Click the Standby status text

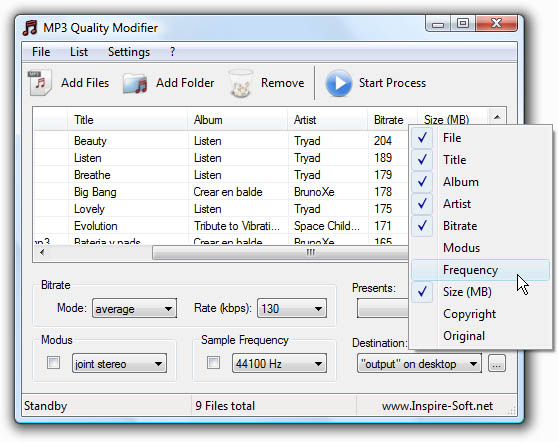tap(46, 406)
